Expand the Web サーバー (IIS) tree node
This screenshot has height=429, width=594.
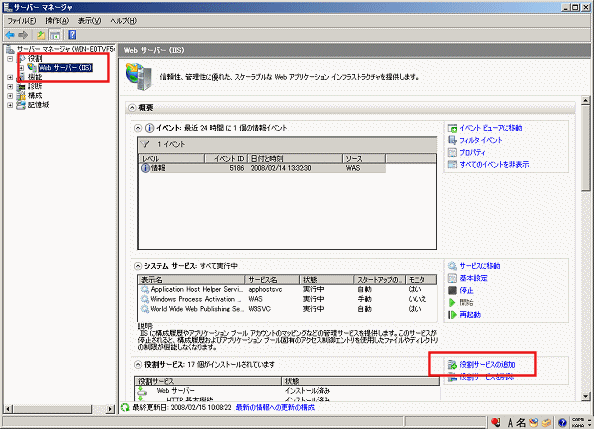coord(22,68)
